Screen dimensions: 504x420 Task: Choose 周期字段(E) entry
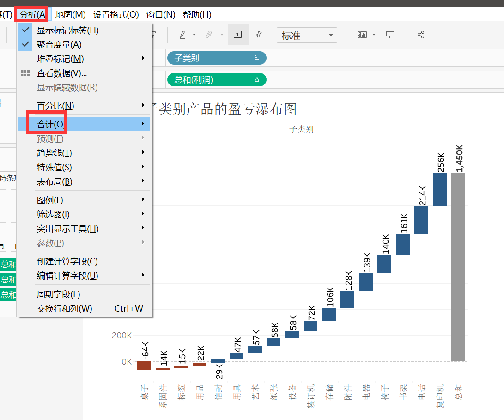[x=84, y=294]
